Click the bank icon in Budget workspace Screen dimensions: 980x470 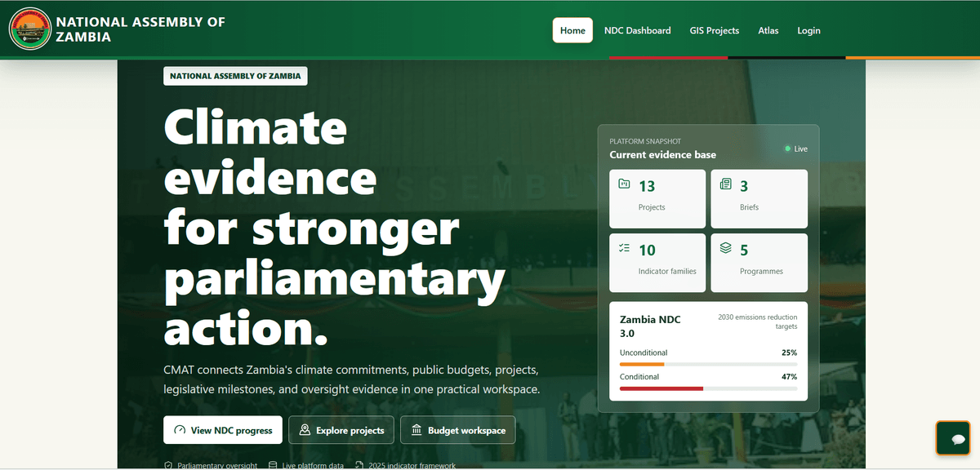416,430
